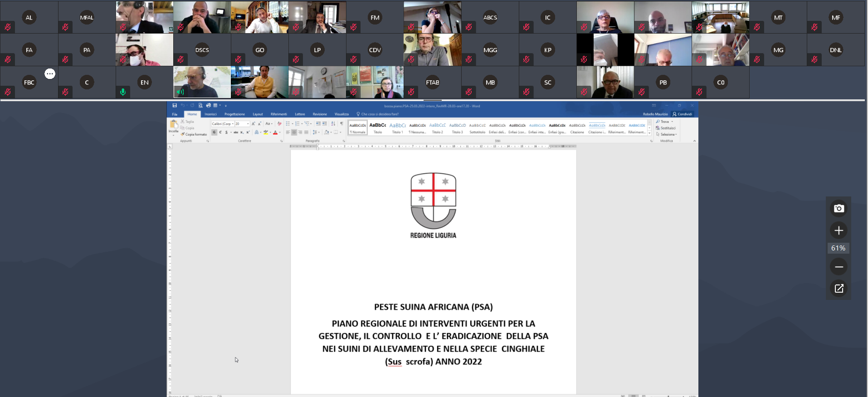Screen dimensions: 868x397
Task: Toggle bold (G) formatting
Action: pyautogui.click(x=214, y=132)
